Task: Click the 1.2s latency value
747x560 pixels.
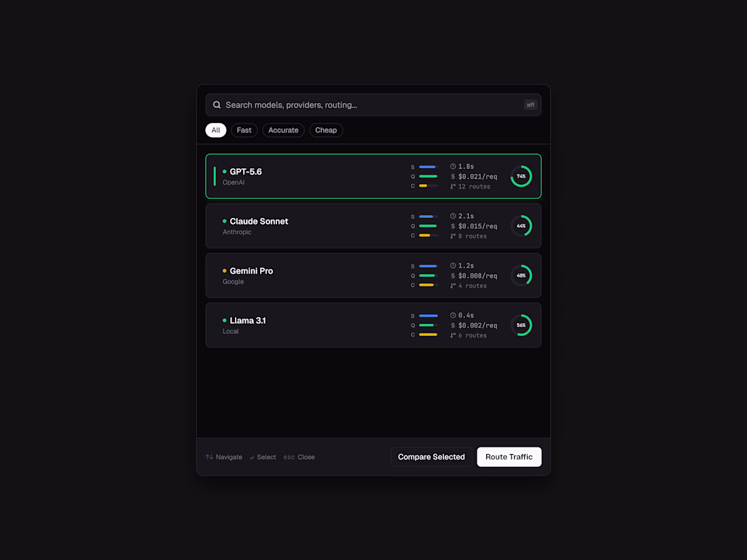Action: click(x=466, y=265)
